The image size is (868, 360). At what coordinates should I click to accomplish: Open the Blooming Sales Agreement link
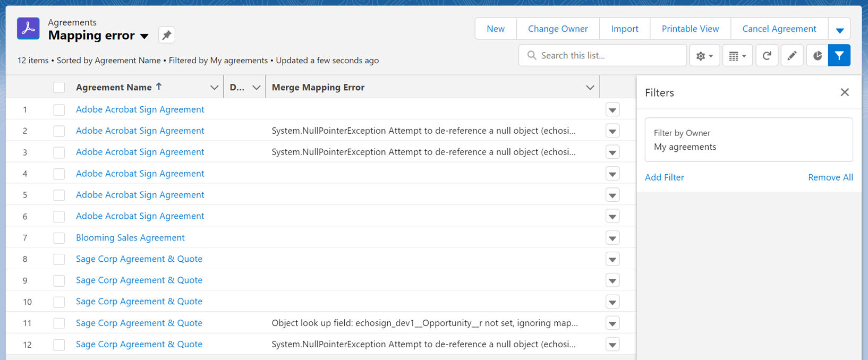pos(130,238)
